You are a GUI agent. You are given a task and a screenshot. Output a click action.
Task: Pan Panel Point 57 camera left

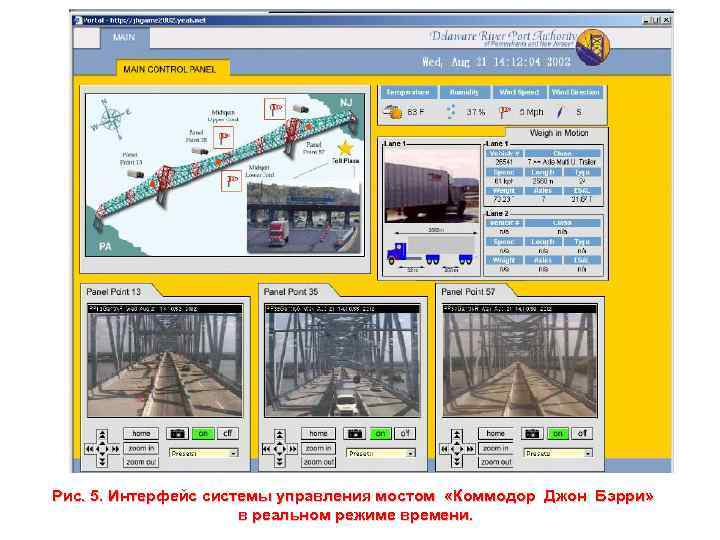[444, 449]
